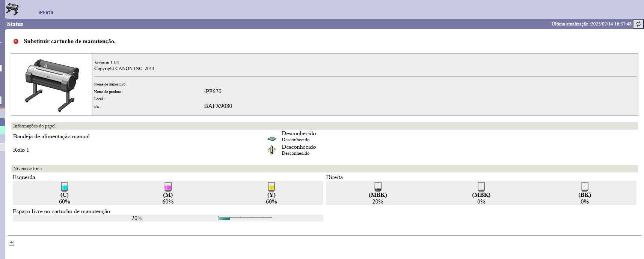Click the printer icon in header
The height and width of the screenshot is (259, 644).
coord(12,9)
